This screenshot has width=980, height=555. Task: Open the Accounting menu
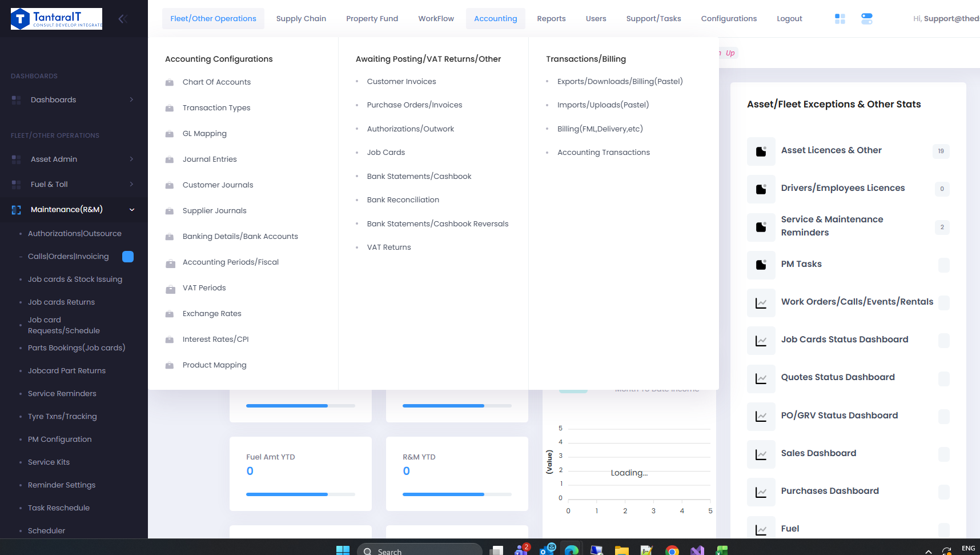pos(495,19)
